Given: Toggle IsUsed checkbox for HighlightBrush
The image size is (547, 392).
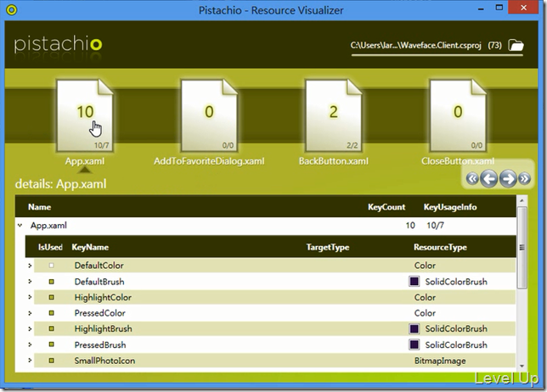Looking at the screenshot, I should 51,328.
